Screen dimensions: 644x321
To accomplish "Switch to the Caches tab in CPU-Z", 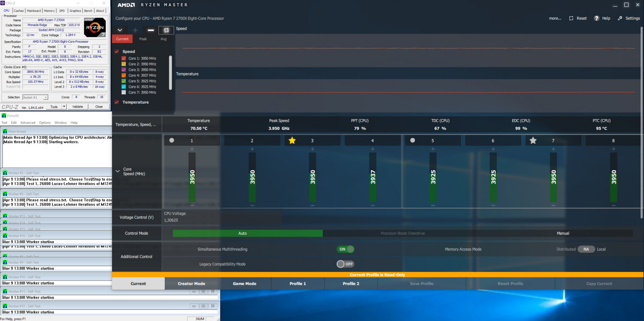I will pyautogui.click(x=19, y=11).
